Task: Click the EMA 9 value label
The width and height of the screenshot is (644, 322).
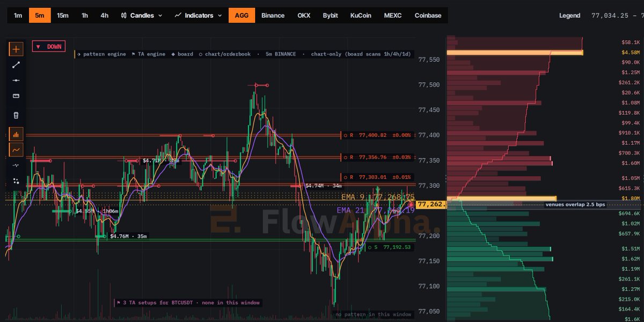Action: [378, 197]
